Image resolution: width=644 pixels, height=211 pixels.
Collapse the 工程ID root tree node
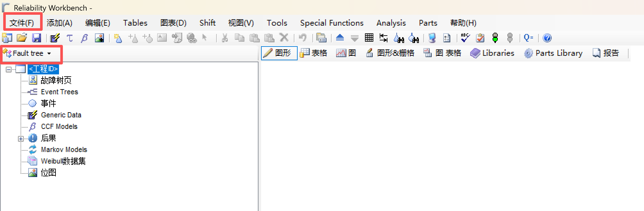[x=9, y=69]
